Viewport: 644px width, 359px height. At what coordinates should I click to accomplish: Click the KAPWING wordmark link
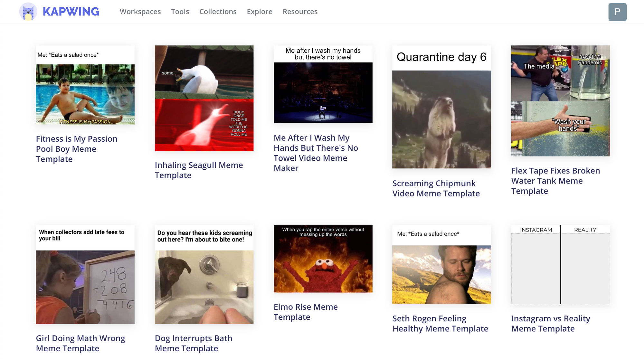pos(71,12)
